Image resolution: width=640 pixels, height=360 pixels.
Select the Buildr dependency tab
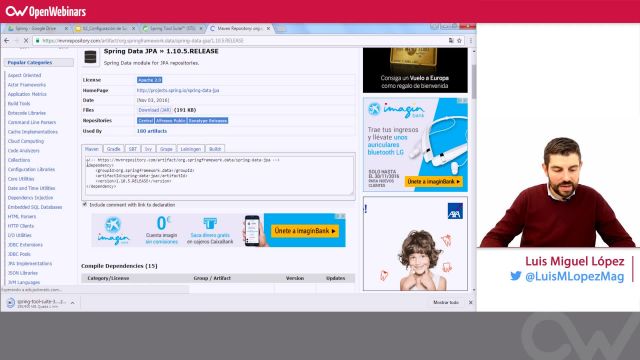click(215, 149)
